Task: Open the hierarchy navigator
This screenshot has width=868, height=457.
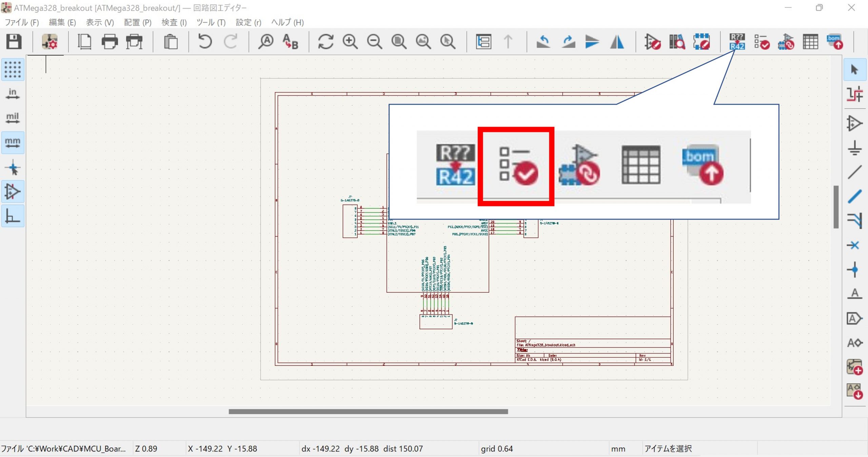Action: [484, 42]
